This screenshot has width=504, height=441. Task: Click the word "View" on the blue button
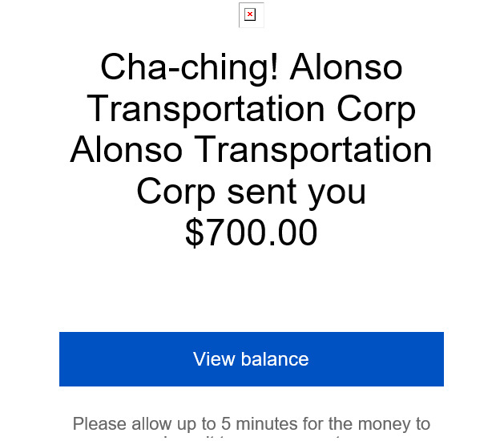(x=214, y=359)
